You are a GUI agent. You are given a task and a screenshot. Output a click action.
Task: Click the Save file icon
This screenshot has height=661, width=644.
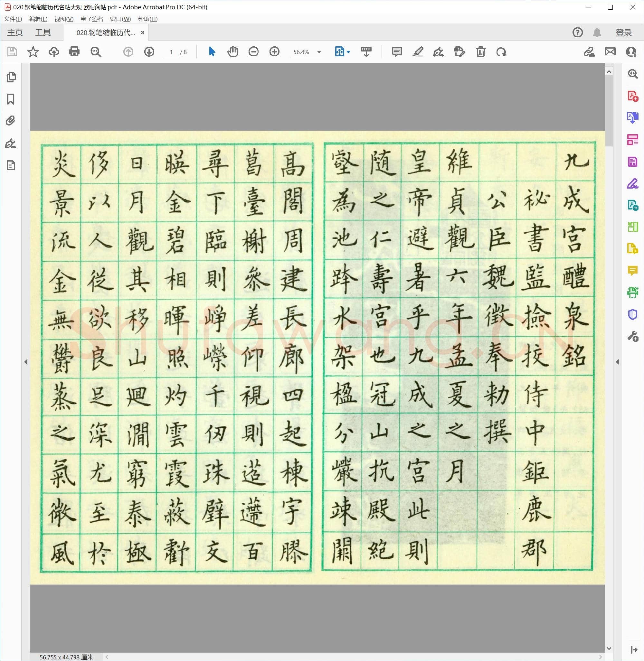coord(12,52)
